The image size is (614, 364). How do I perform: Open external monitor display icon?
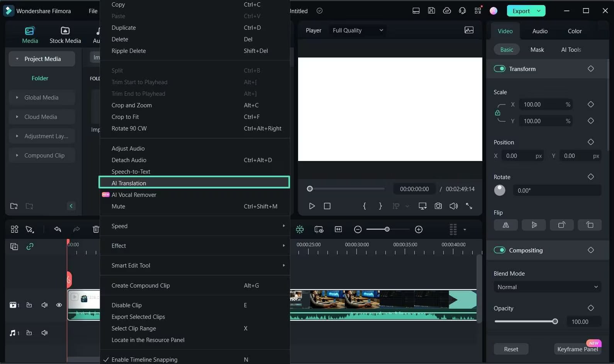[422, 206]
